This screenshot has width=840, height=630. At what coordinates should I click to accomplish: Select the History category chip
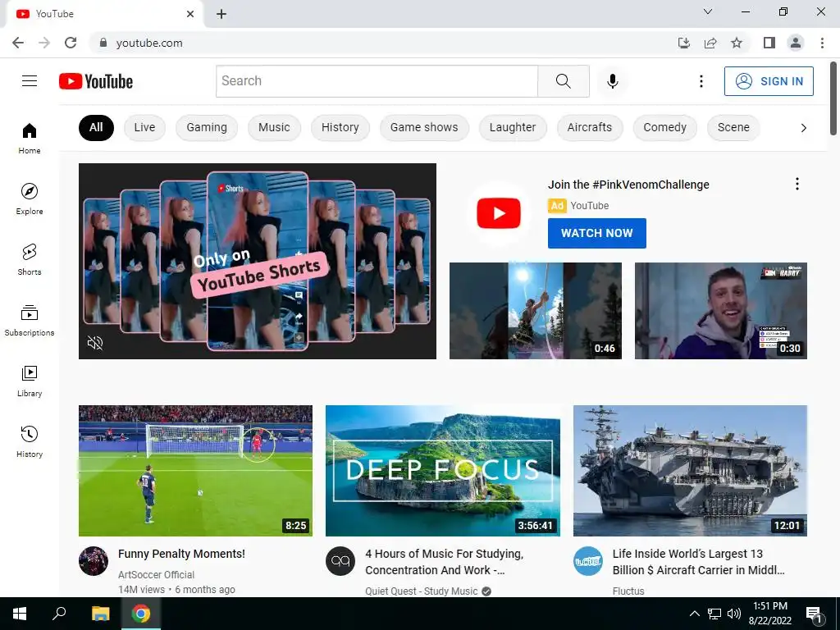point(340,127)
